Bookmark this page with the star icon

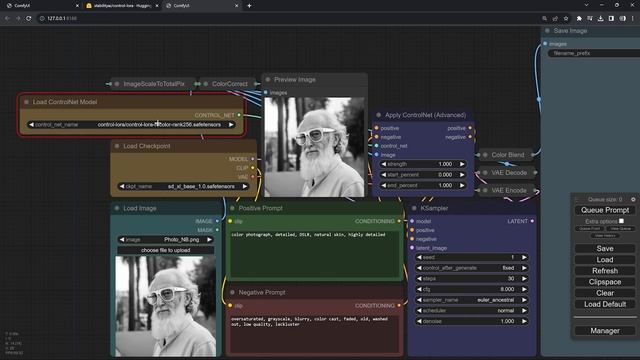pyautogui.click(x=566, y=18)
